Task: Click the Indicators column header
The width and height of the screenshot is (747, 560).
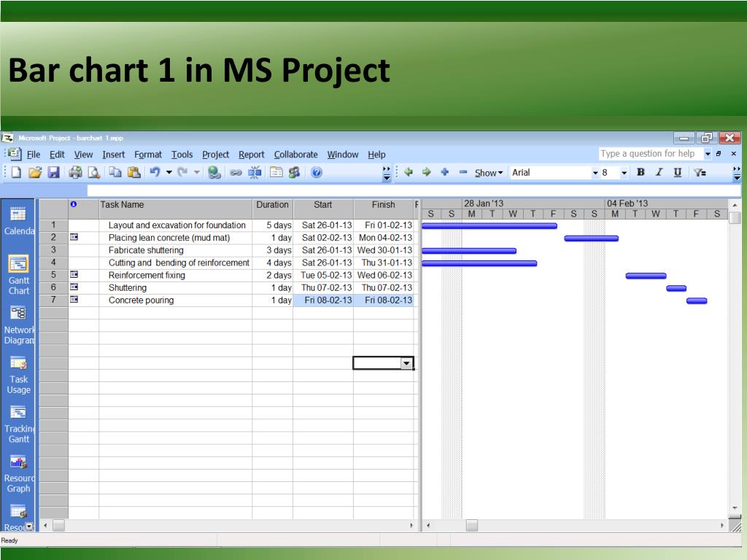Action: pyautogui.click(x=83, y=209)
